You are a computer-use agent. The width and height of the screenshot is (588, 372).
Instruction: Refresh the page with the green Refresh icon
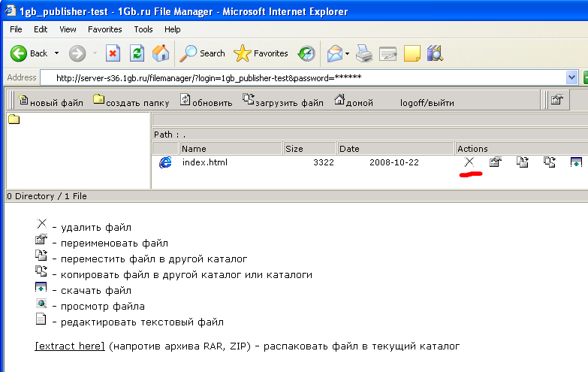tap(137, 53)
